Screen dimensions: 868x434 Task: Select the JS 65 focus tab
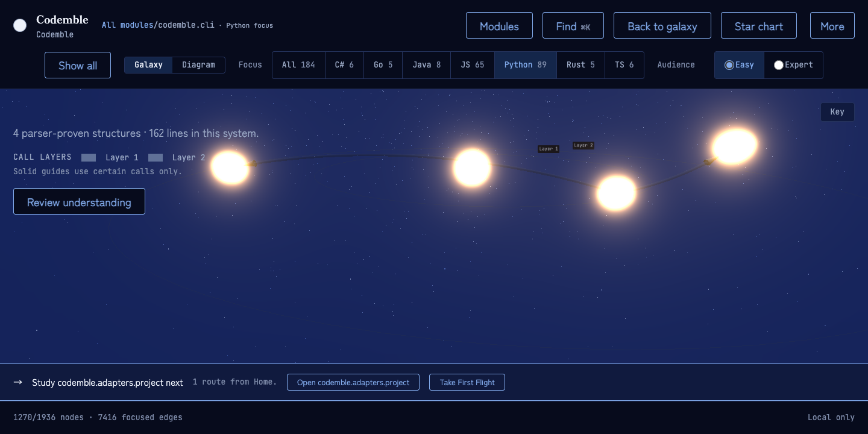coord(473,65)
